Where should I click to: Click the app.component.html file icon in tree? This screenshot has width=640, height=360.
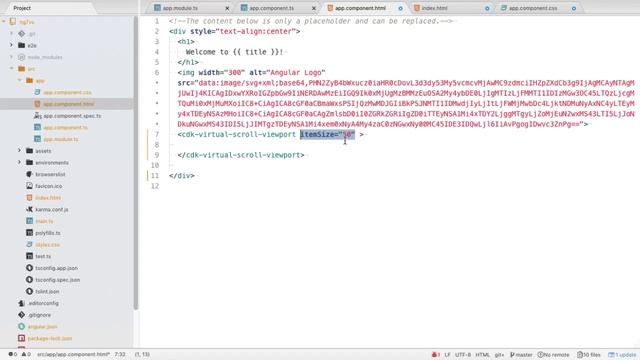[x=37, y=104]
